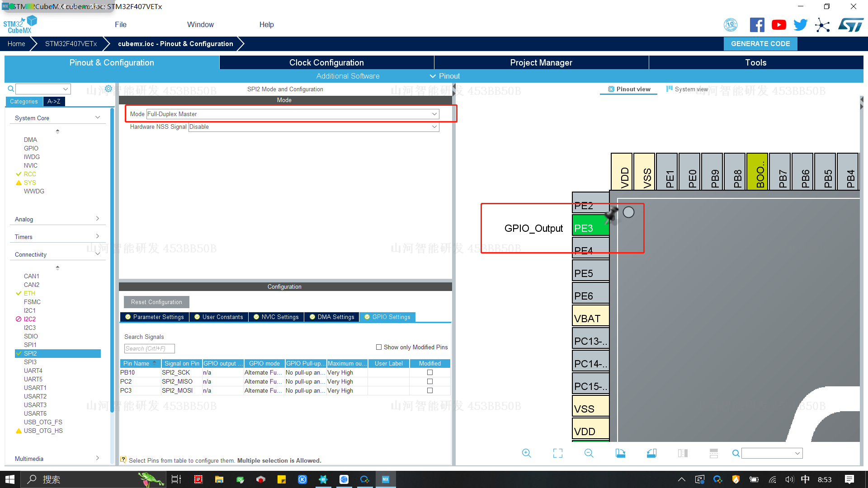Rotate chip view clockwise
Image resolution: width=868 pixels, height=488 pixels.
[620, 453]
